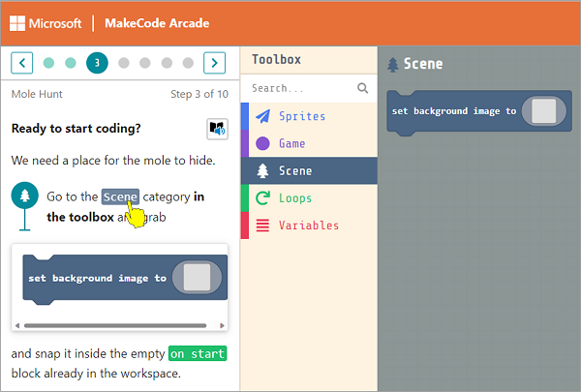Open the Loops category
The image size is (581, 392).
(x=309, y=198)
